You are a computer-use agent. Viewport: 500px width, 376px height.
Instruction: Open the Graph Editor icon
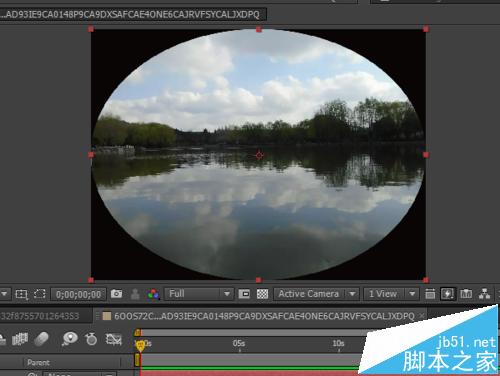tap(113, 339)
